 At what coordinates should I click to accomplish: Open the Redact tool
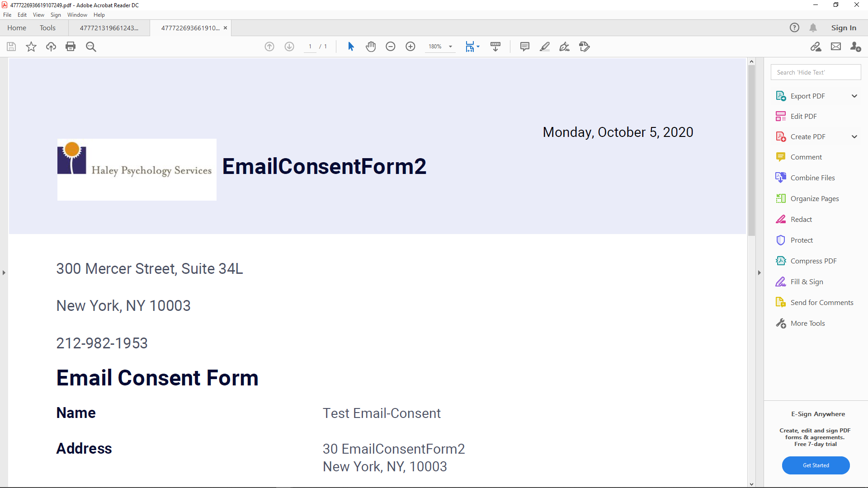coord(801,220)
